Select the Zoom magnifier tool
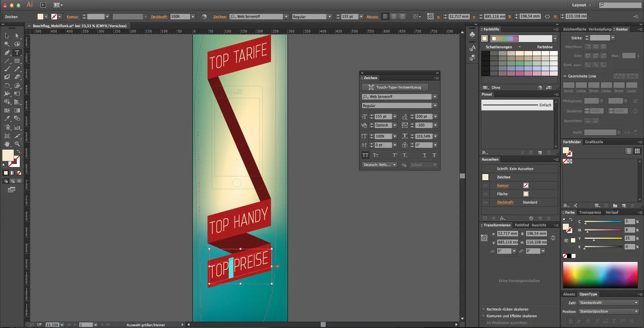 point(17,144)
